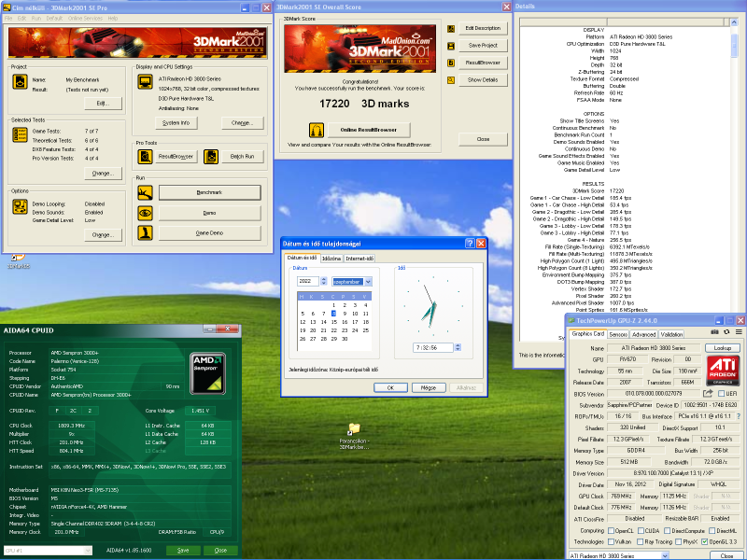The image size is (747, 560).
Task: Select day 15 in the calendar
Action: (334, 322)
